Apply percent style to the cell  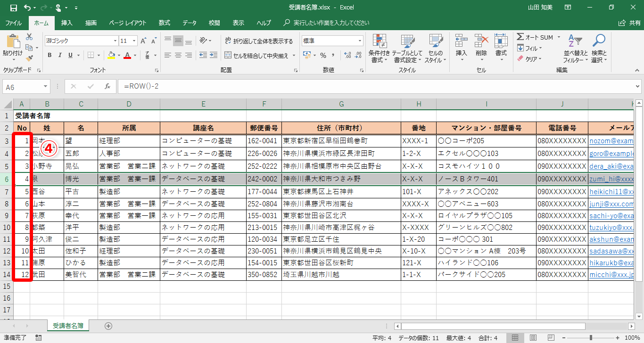tap(323, 55)
